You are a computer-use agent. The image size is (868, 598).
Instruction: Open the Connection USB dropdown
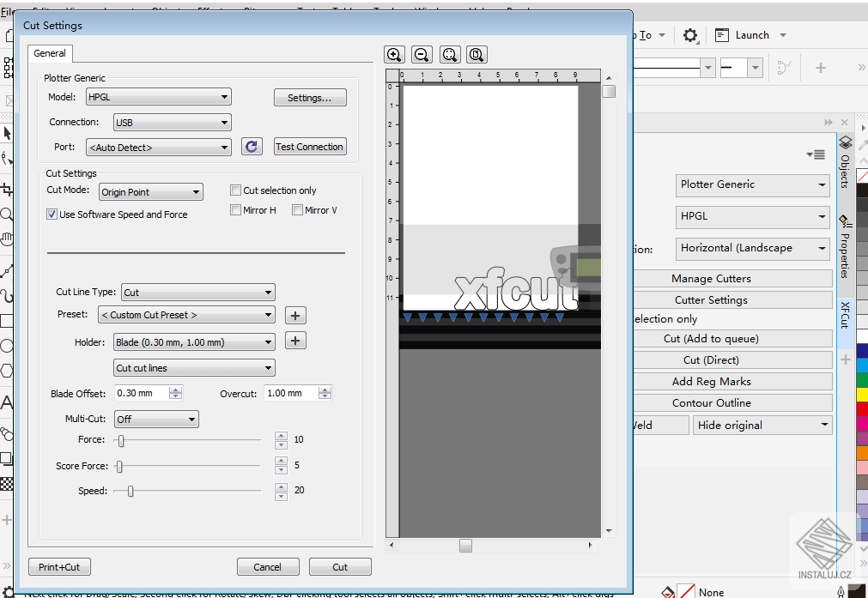click(173, 122)
